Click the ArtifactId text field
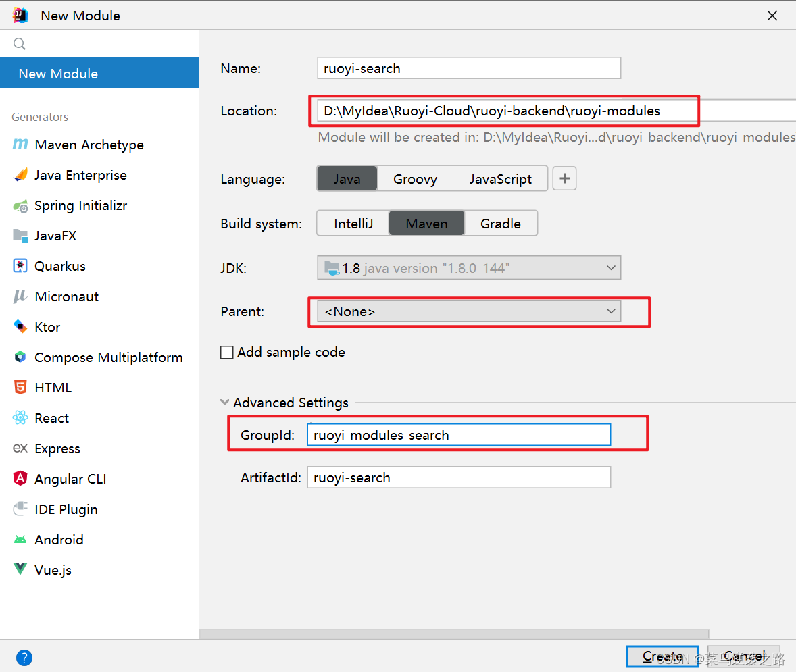The height and width of the screenshot is (672, 796). [459, 477]
